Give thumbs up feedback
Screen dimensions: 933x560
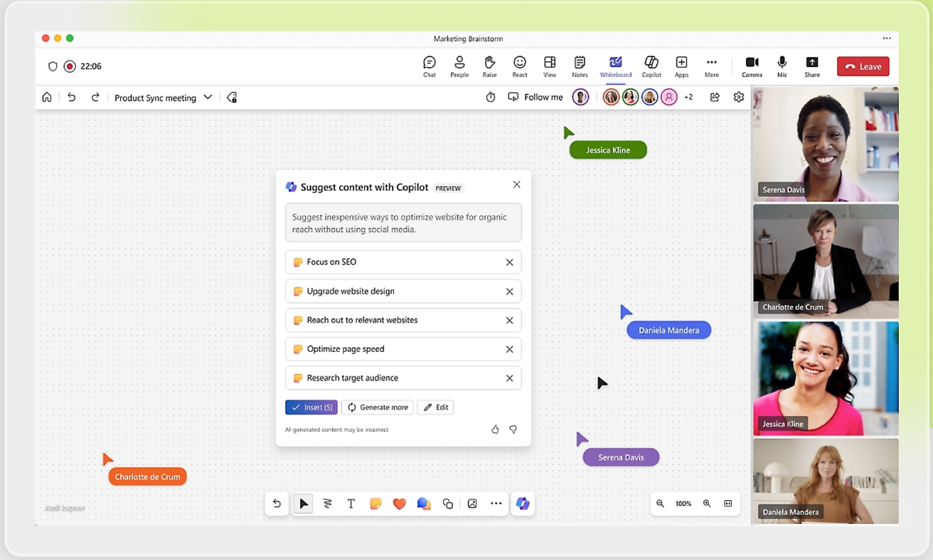tap(495, 430)
